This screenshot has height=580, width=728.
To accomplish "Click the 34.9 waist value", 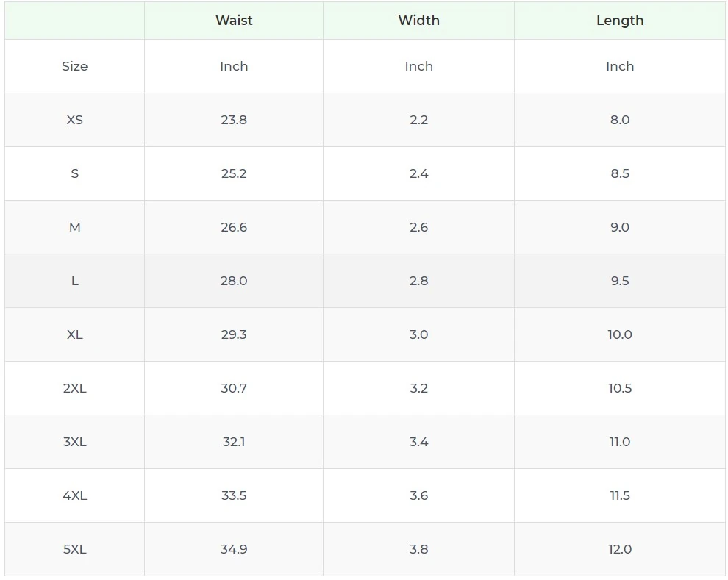I will point(234,549).
